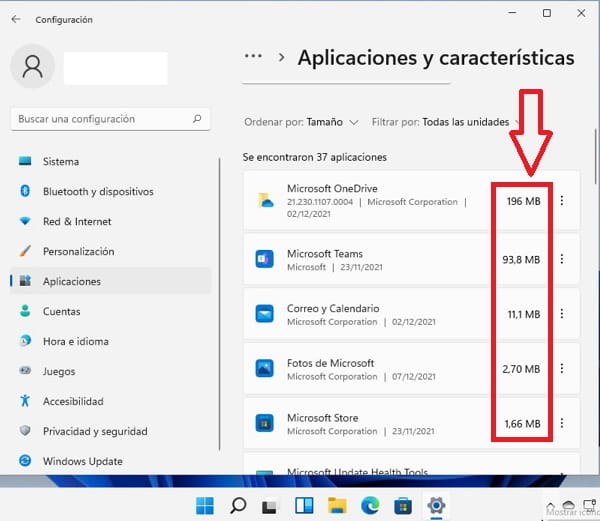This screenshot has width=600, height=521.
Task: Click the Accesibilidad figure icon
Action: (x=25, y=401)
